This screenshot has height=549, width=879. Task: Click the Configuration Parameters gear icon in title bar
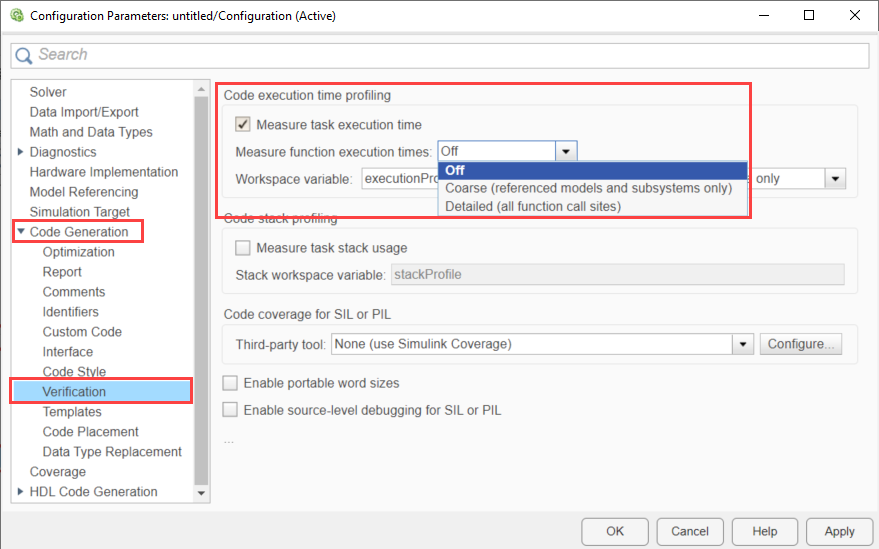click(16, 16)
